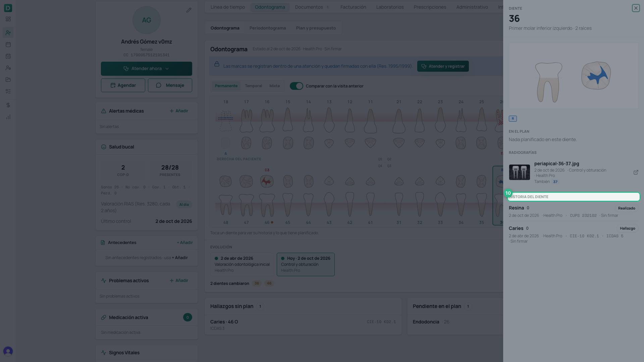
Task: Switch to Línea de tiempo tab
Action: click(x=228, y=7)
